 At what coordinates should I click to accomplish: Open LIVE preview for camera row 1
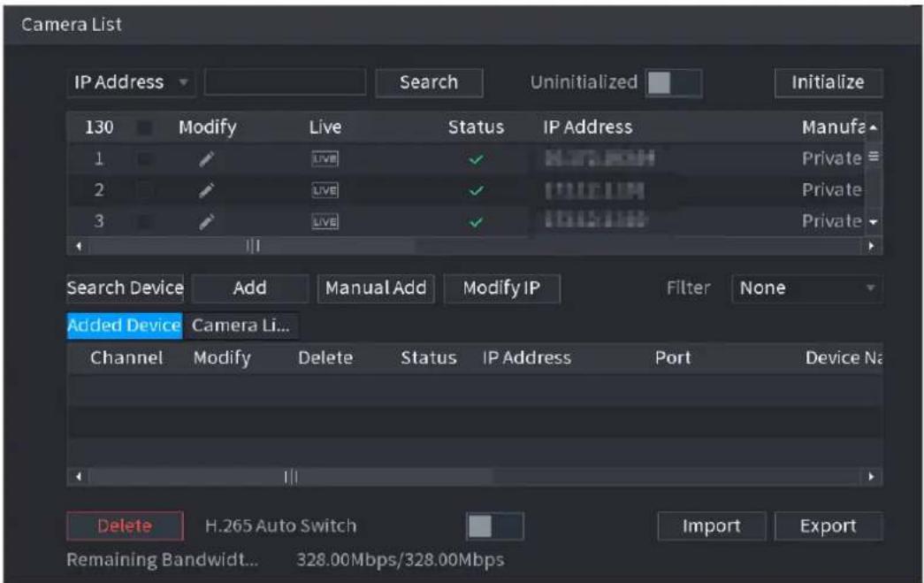point(325,159)
